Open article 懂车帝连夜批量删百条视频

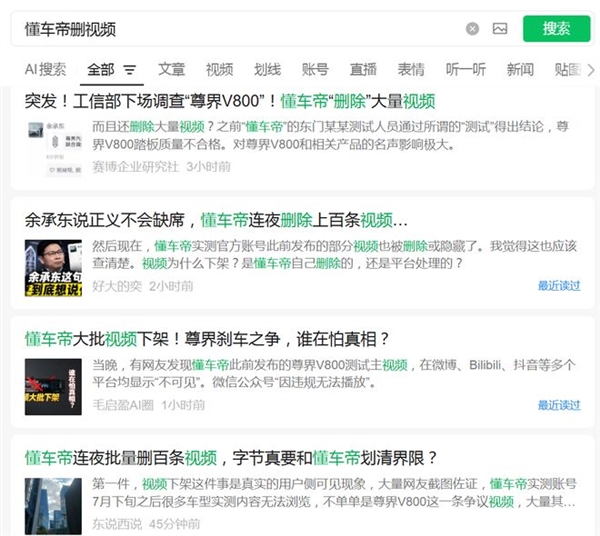(x=231, y=458)
